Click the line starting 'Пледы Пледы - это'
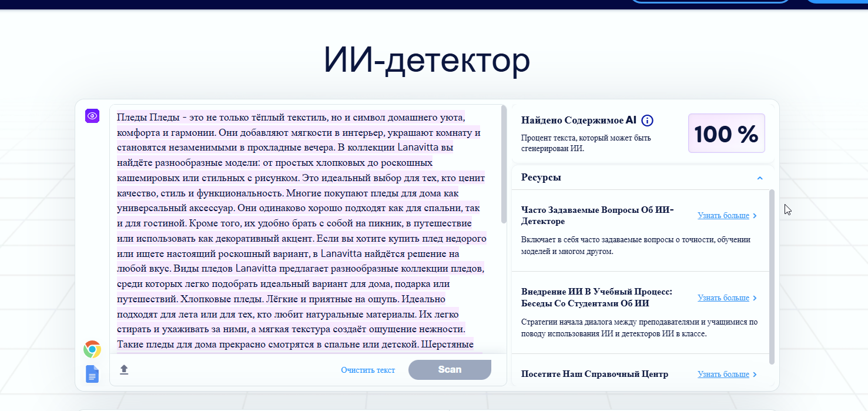The height and width of the screenshot is (411, 868). click(291, 117)
